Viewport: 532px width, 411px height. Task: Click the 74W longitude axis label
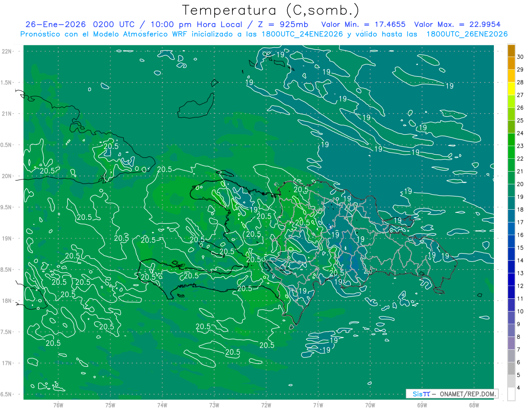[162, 405]
